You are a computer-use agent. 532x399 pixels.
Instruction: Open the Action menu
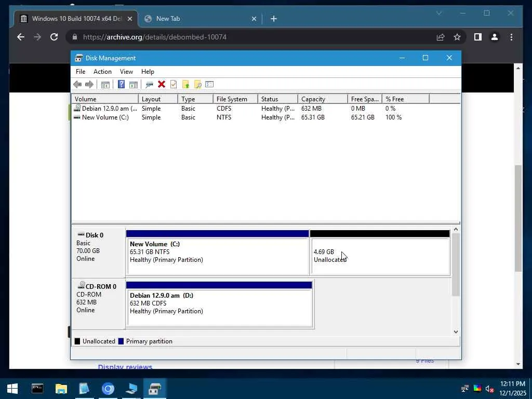(x=102, y=72)
